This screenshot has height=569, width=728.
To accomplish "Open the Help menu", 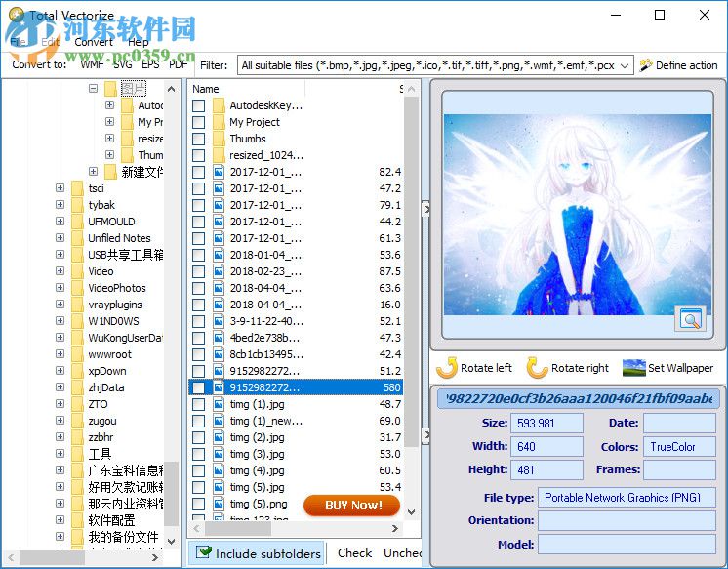I will [138, 42].
